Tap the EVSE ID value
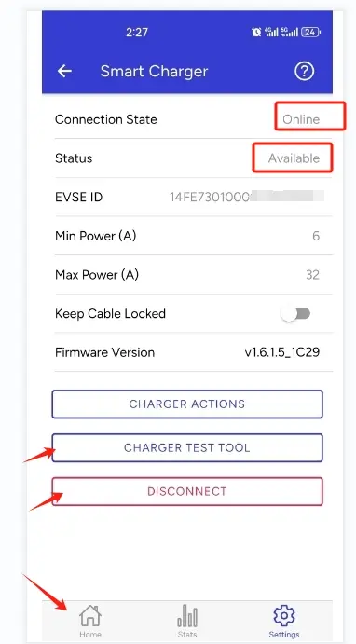Image resolution: width=356 pixels, height=644 pixels. 247,197
